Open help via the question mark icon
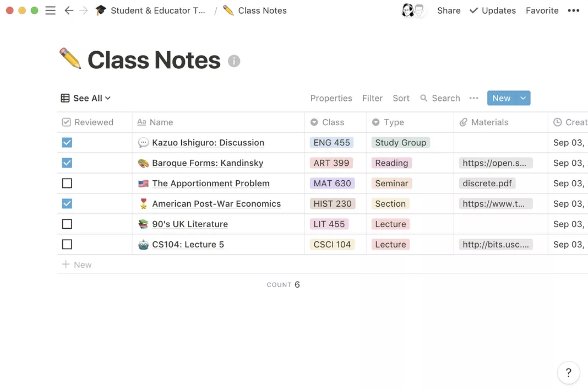Viewport: 588px width, 389px height. 568,373
